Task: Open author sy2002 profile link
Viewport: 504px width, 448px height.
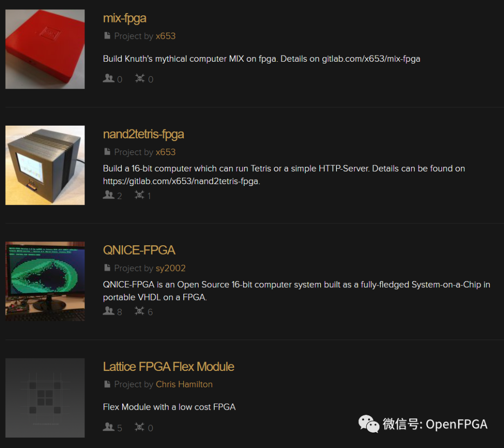Action: click(x=171, y=269)
